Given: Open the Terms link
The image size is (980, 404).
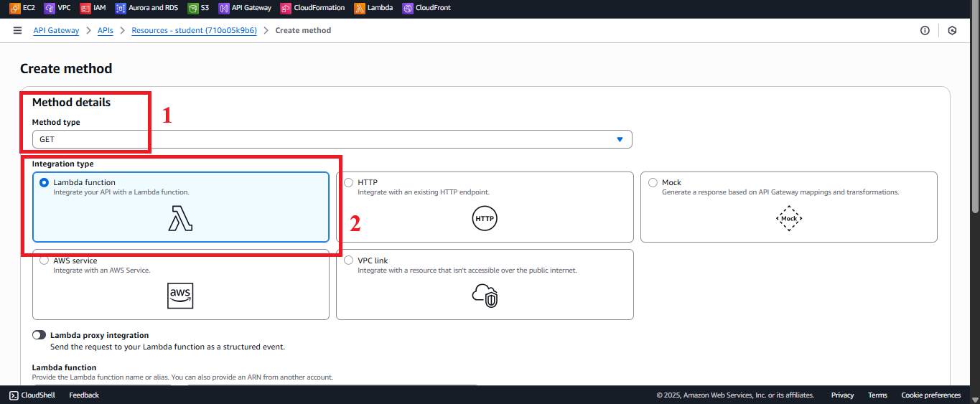Looking at the screenshot, I should point(877,395).
